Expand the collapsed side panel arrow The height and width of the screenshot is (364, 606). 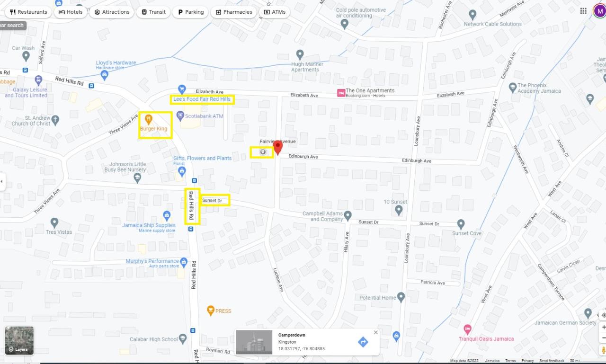[2, 181]
